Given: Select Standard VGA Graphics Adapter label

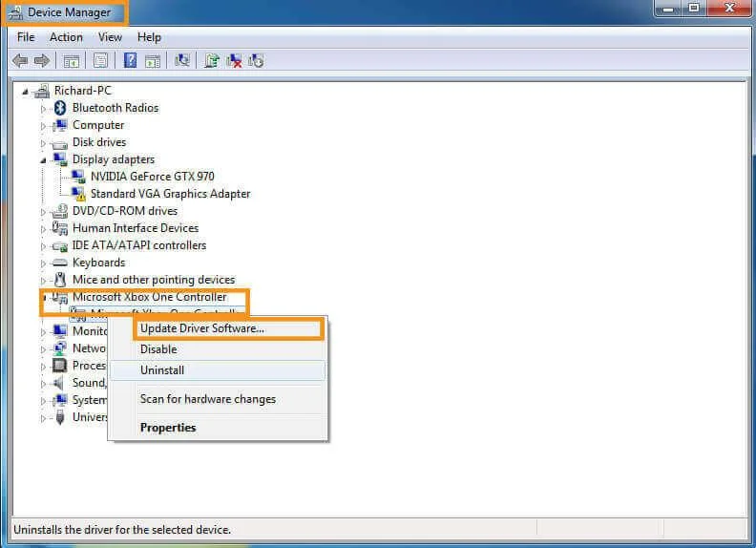Looking at the screenshot, I should (x=171, y=194).
